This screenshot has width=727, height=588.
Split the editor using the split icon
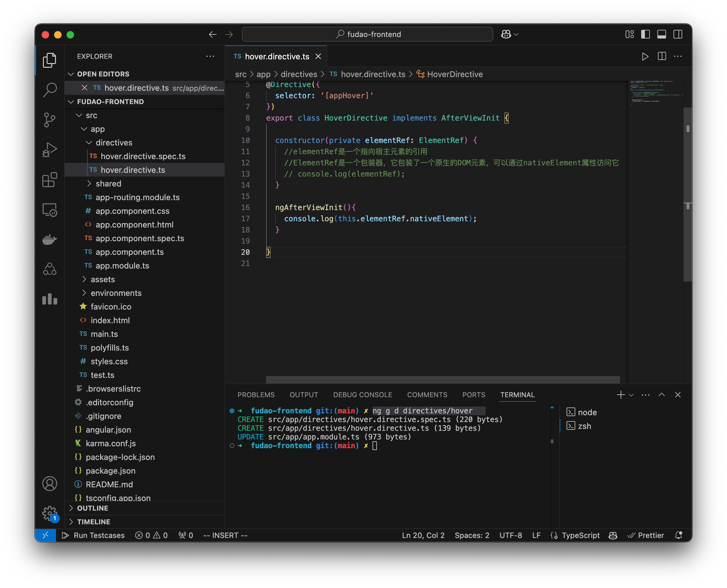pos(661,56)
